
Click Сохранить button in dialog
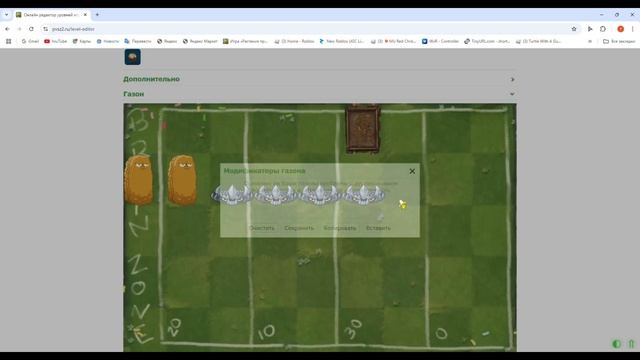[299, 228]
